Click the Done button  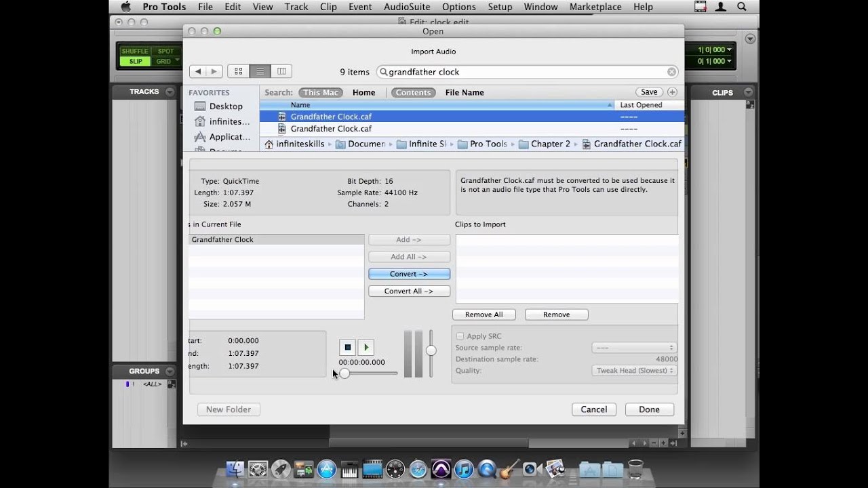coord(649,409)
